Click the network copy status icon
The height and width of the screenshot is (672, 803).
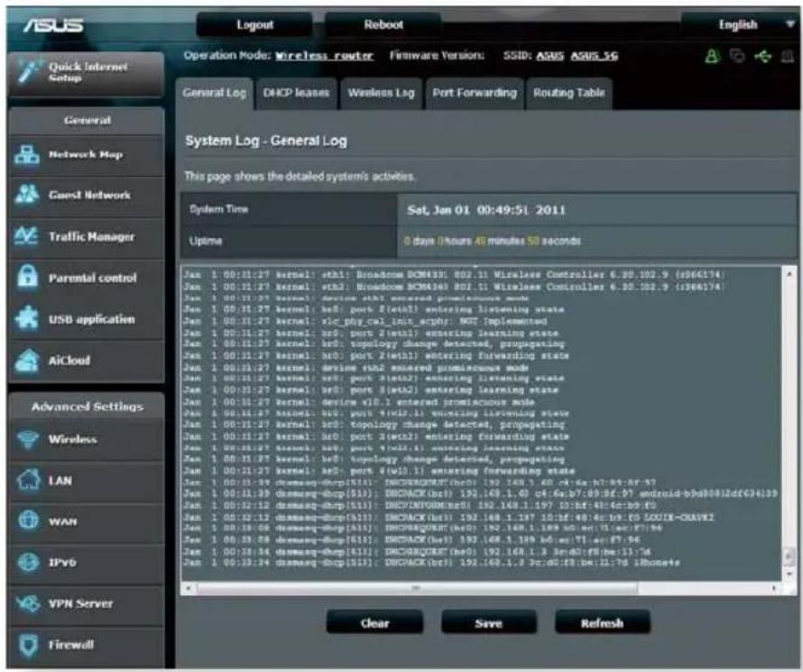point(737,55)
